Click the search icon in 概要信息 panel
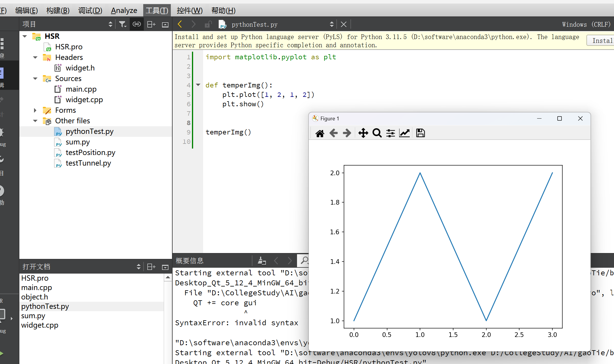The image size is (614, 364). pyautogui.click(x=305, y=260)
